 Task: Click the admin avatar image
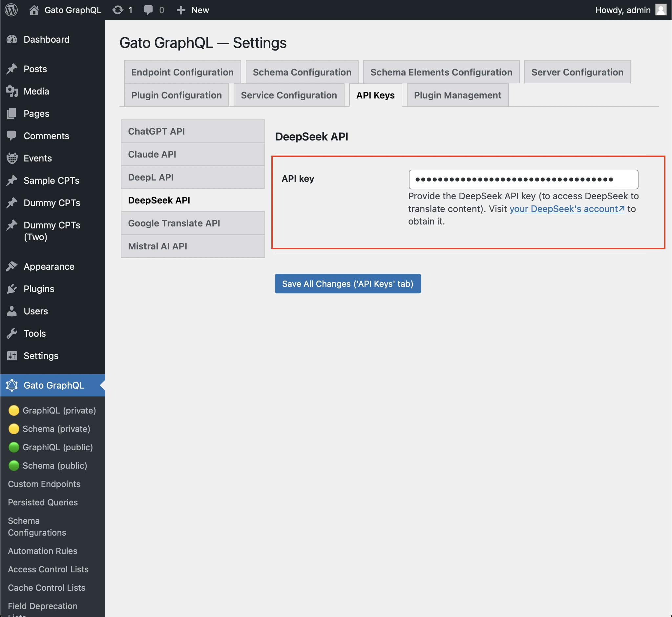(660, 10)
